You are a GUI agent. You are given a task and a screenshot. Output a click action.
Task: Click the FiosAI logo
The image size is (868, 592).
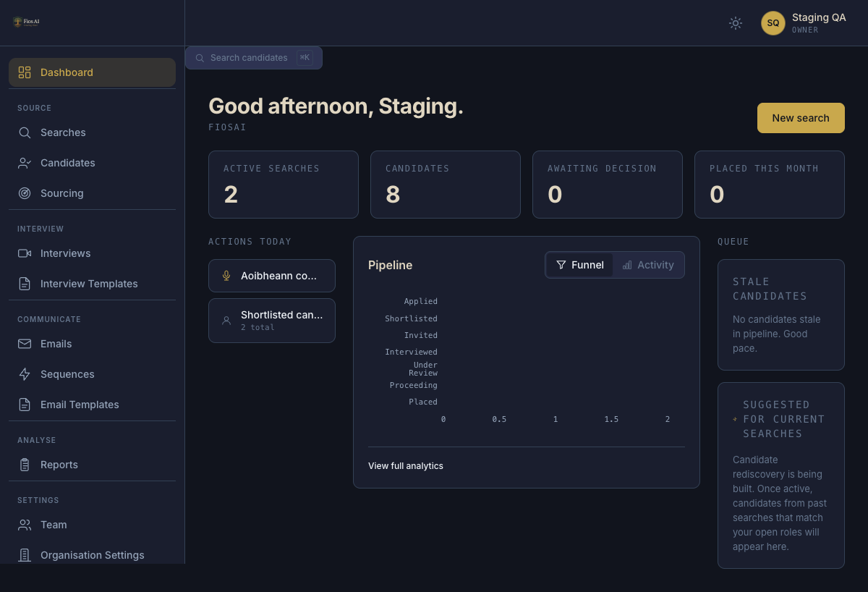[26, 22]
